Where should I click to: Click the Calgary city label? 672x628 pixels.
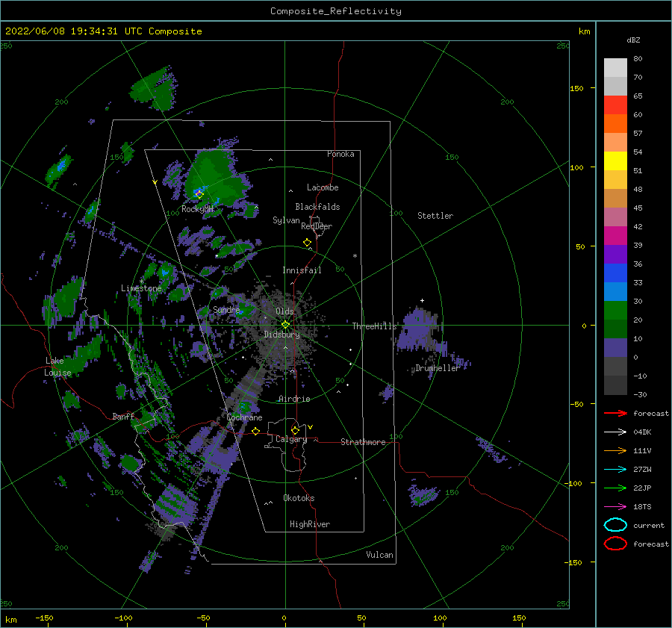291,439
